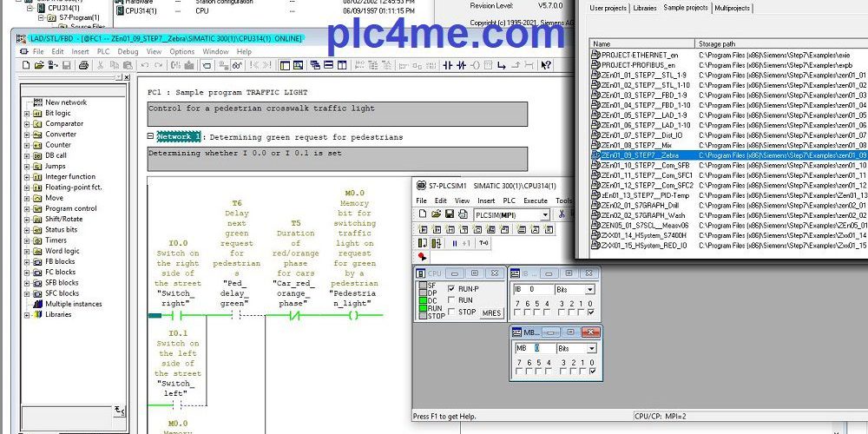Toggle bit 0 checkbox in IB panel
The image size is (868, 434).
[590, 312]
